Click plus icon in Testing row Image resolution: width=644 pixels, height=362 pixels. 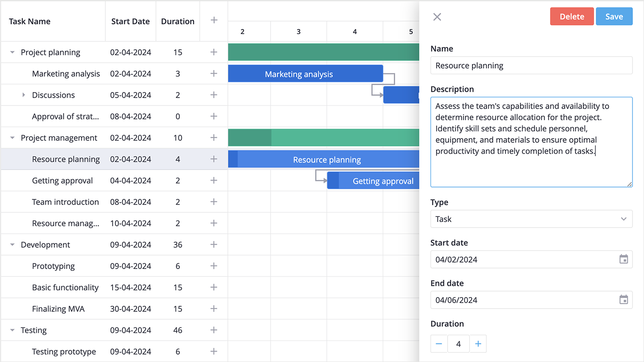pyautogui.click(x=213, y=330)
